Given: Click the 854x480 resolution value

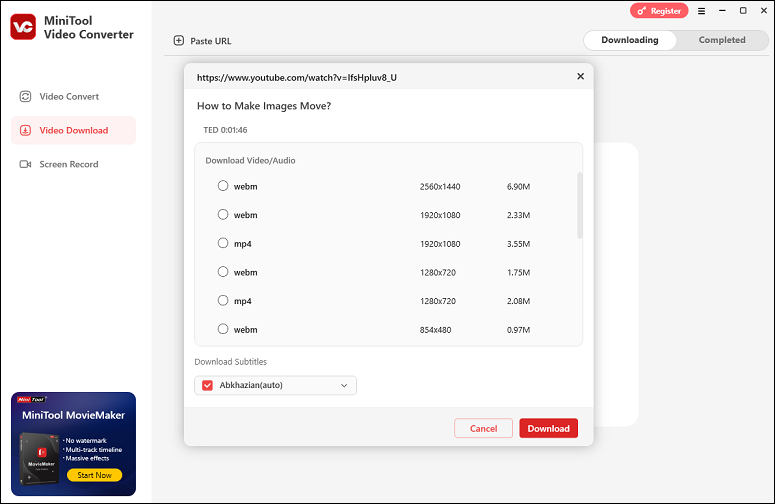Looking at the screenshot, I should [435, 330].
